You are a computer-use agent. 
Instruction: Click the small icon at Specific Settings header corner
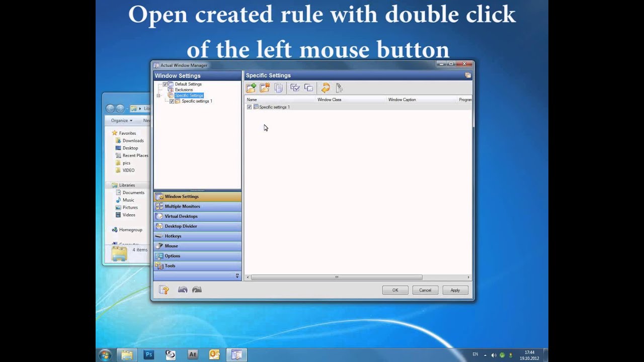[x=468, y=75]
